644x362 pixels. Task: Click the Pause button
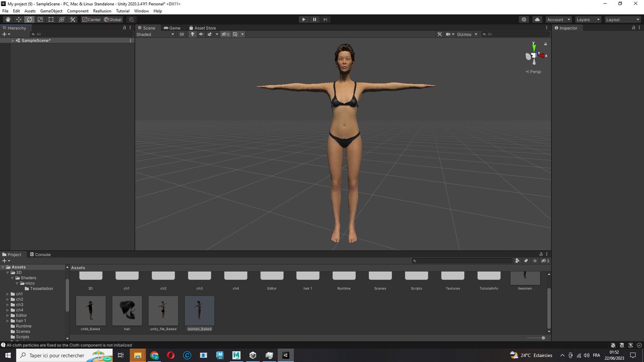(x=314, y=19)
